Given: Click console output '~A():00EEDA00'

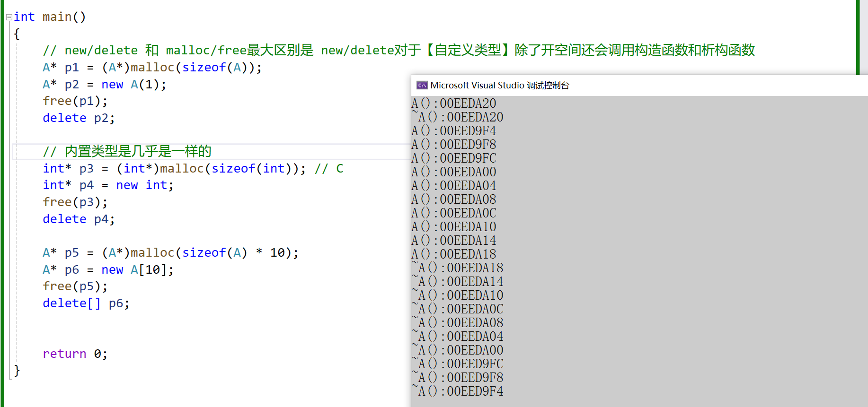Looking at the screenshot, I should [x=457, y=350].
